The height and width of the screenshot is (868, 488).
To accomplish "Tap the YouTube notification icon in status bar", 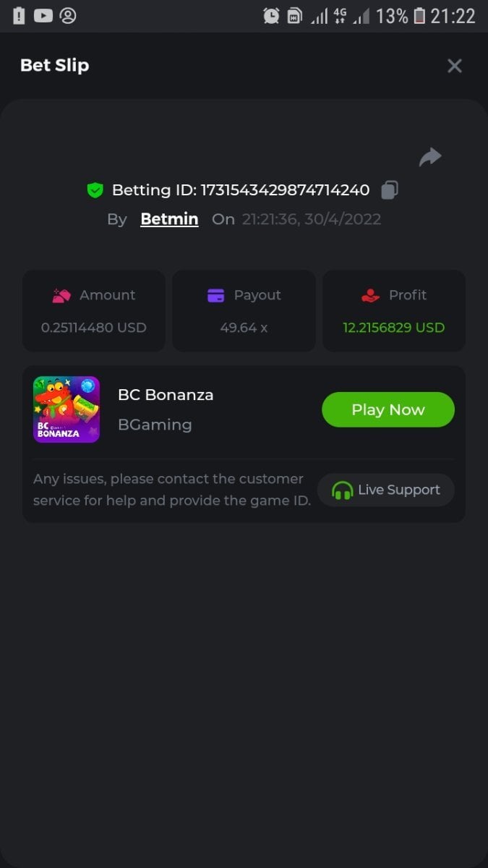I will pos(43,15).
